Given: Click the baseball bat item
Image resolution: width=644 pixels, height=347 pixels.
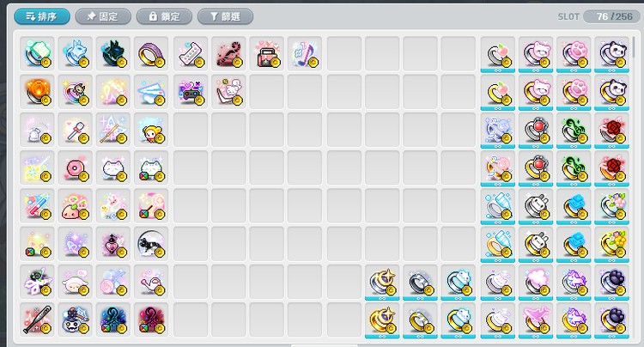Looking at the screenshot, I should (37, 320).
